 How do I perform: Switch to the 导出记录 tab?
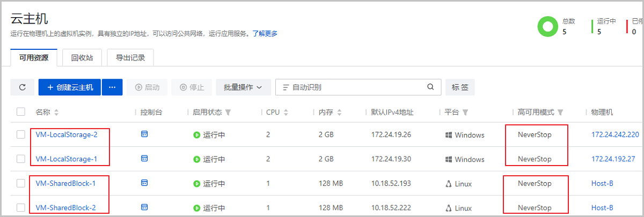[x=130, y=57]
